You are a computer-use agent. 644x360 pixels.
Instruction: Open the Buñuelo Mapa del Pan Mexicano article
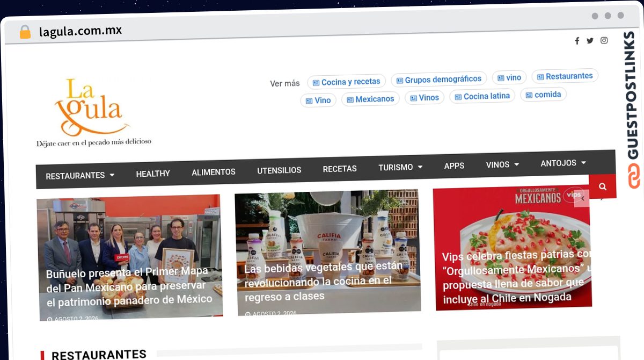click(x=129, y=258)
